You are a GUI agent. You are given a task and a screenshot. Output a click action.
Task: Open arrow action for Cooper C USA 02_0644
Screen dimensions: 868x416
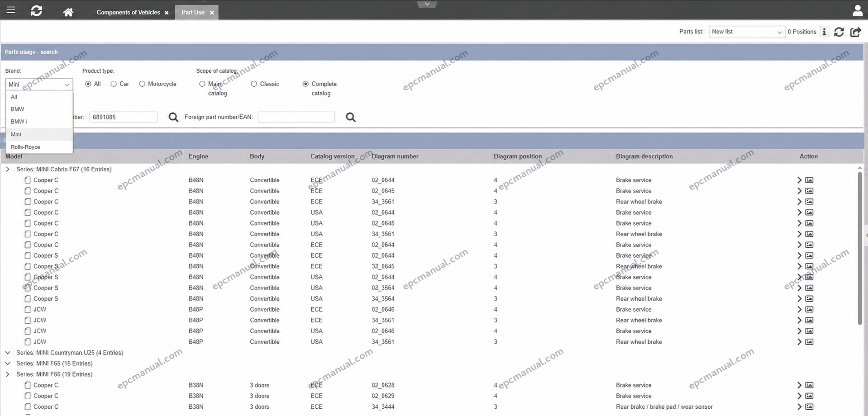pos(799,213)
